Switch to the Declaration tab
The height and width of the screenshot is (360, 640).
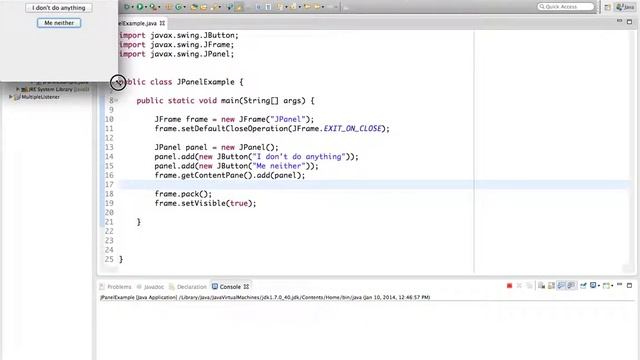(188, 287)
